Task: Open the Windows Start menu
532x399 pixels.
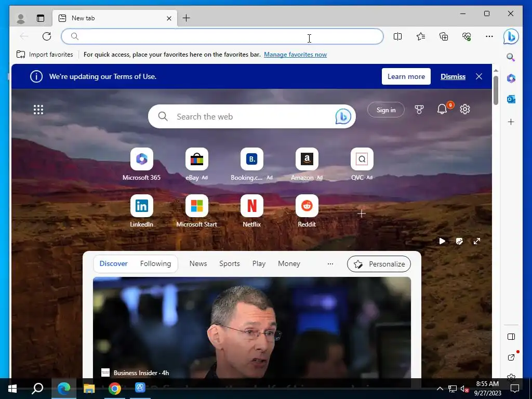Action: tap(12, 389)
